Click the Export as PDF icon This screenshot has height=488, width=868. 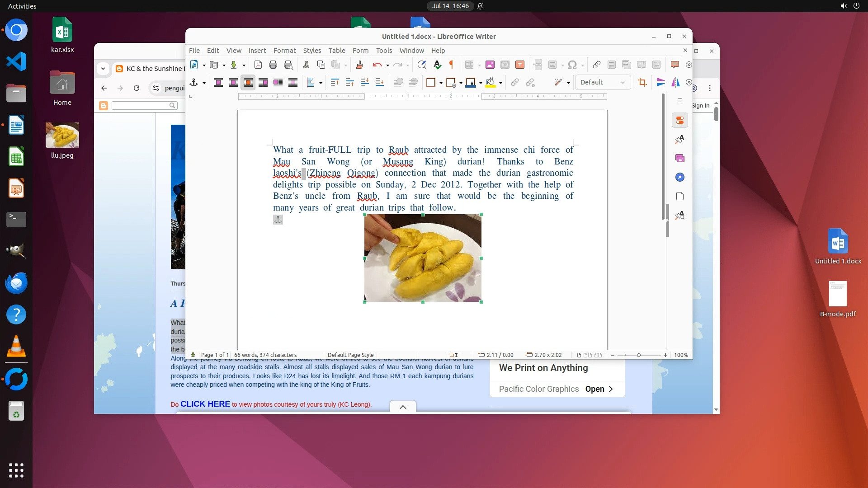[x=258, y=65]
